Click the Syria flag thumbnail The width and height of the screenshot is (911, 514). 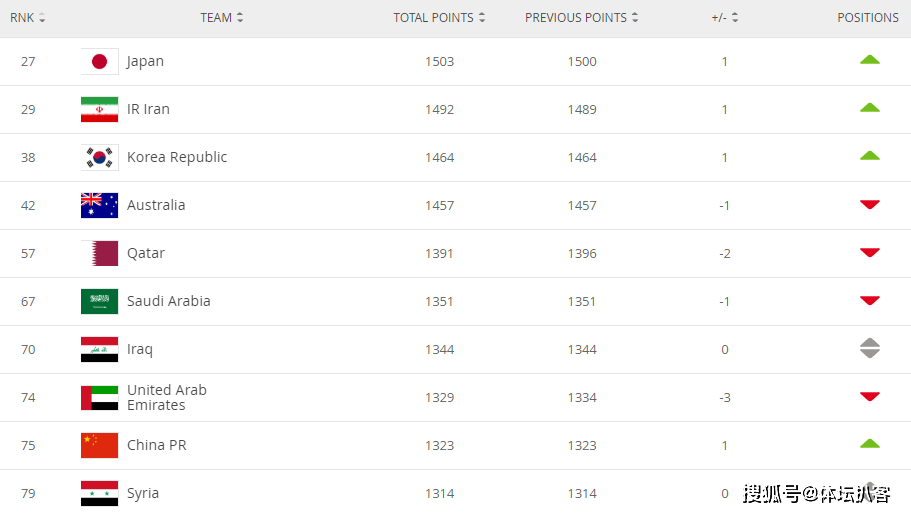(x=99, y=494)
